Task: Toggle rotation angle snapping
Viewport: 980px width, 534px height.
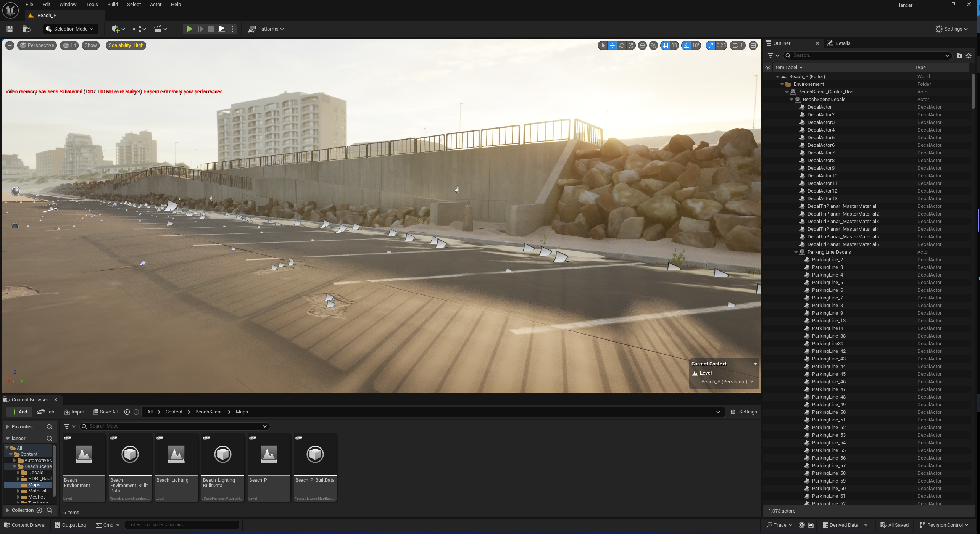Action: (x=687, y=45)
